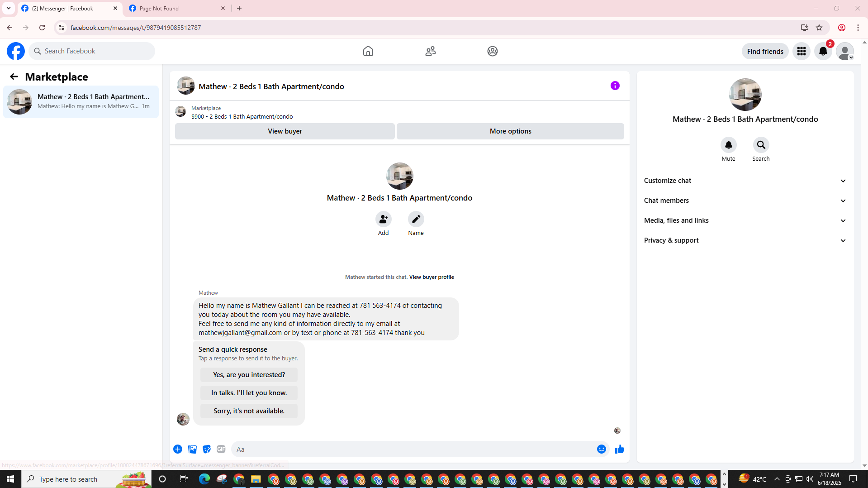Screen dimensions: 868x488
Task: Focus the Aa message input box
Action: click(414, 449)
